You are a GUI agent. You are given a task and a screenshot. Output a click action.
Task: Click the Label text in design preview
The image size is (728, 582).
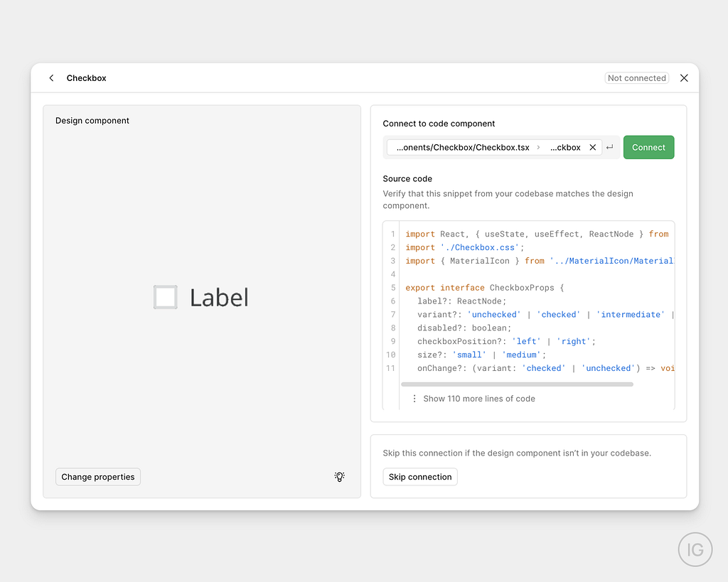[219, 298]
